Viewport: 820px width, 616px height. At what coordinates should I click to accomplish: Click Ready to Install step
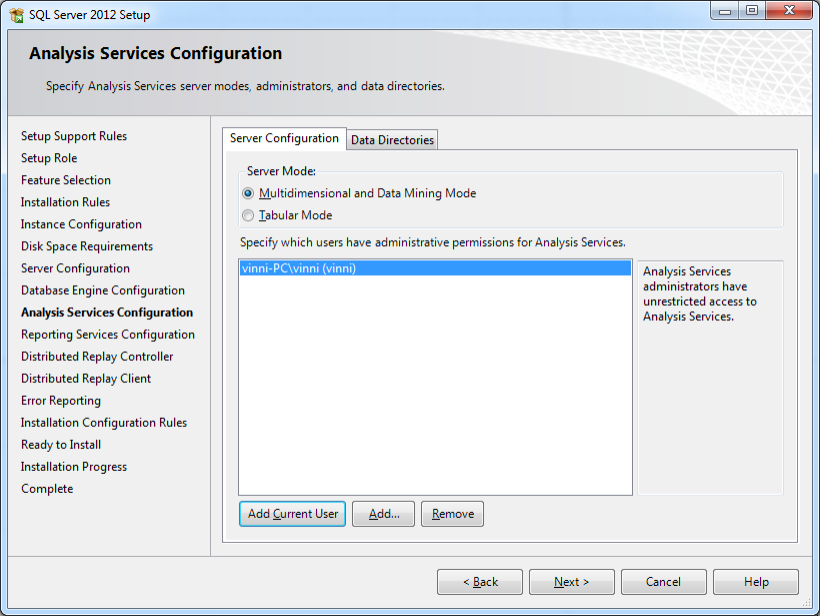pos(61,444)
